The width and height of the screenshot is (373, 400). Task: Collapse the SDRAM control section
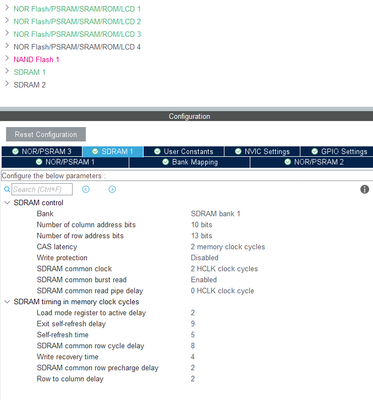(x=7, y=203)
